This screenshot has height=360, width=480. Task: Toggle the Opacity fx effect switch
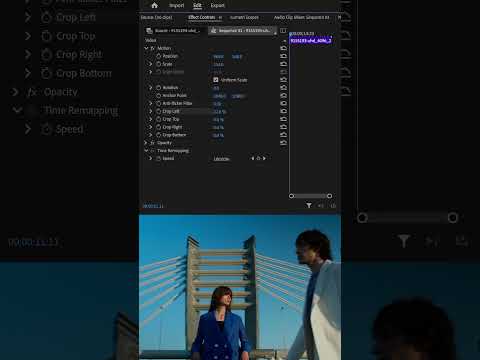tap(153, 143)
